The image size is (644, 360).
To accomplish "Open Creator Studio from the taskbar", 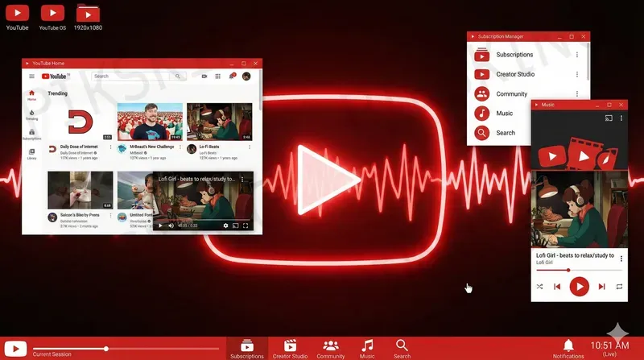I will click(290, 349).
